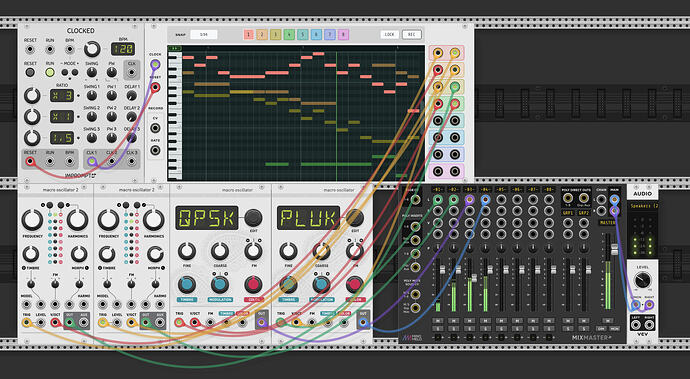Click the OUT jack on the PLUK oscillator
Image resolution: width=690 pixels, height=379 pixels.
click(x=363, y=323)
